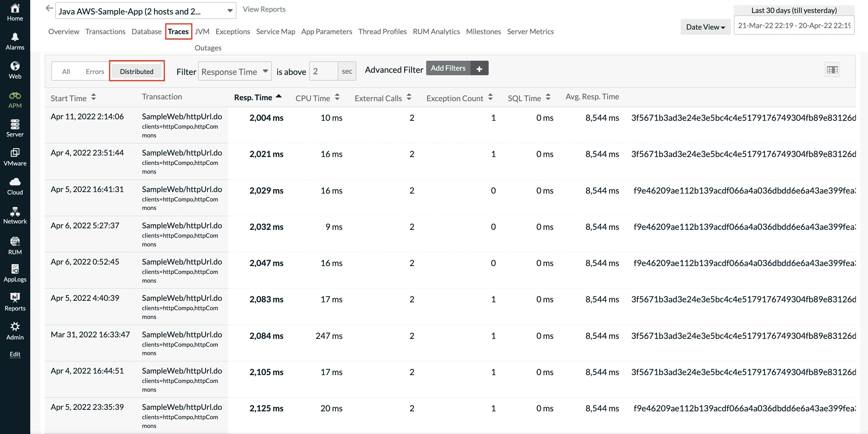This screenshot has height=434, width=868.
Task: Click the threshold value input showing 2
Action: (x=323, y=71)
